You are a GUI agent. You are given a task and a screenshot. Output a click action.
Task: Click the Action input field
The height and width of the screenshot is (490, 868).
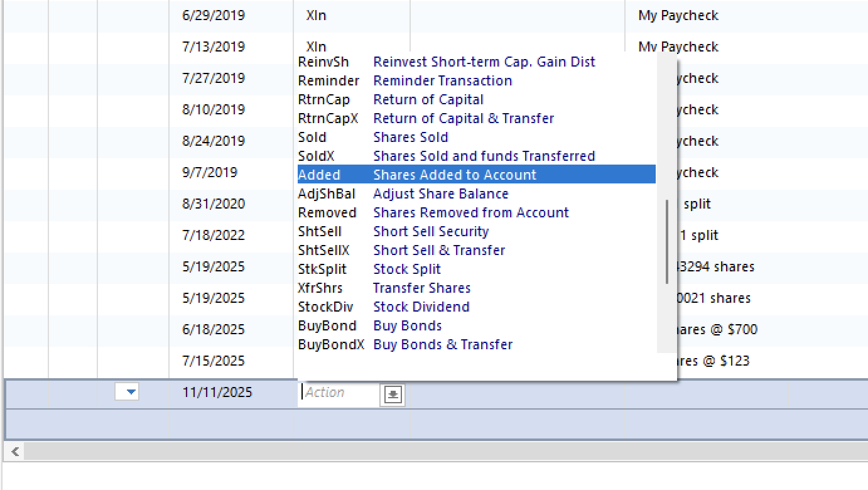coord(339,393)
